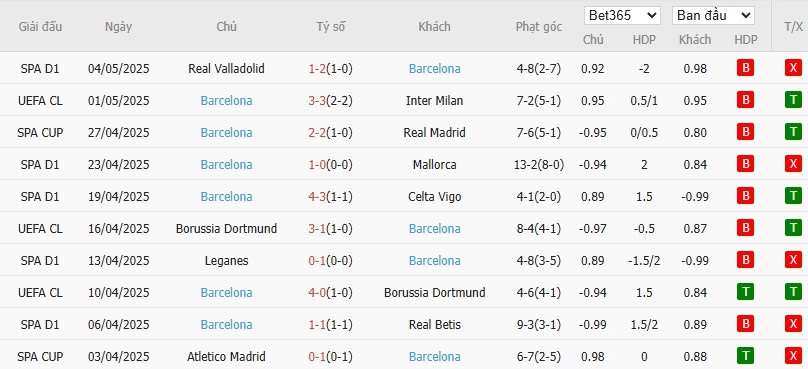Select the Tỷ số column header
The image size is (808, 369).
click(330, 27)
